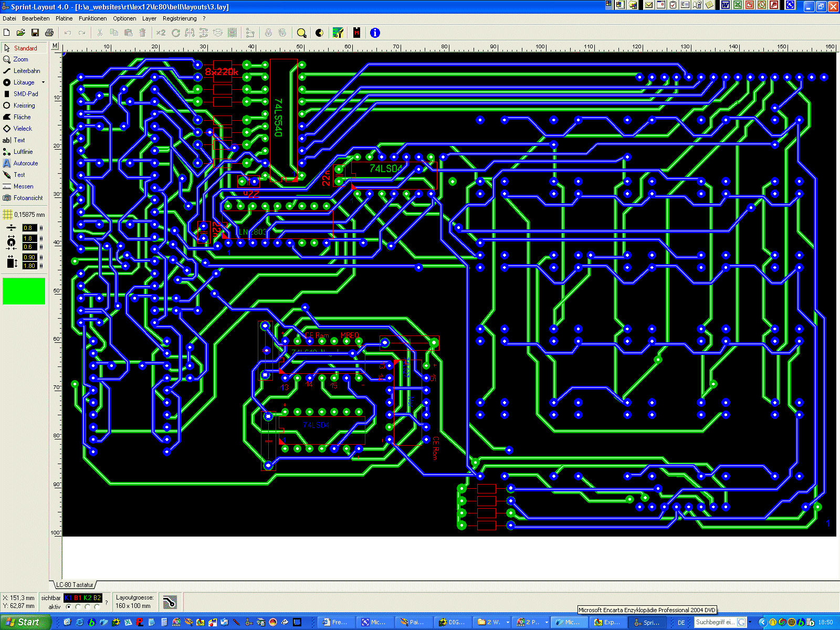Image resolution: width=840 pixels, height=630 pixels.
Task: Switch to Spri... taskbar button
Action: (648, 622)
